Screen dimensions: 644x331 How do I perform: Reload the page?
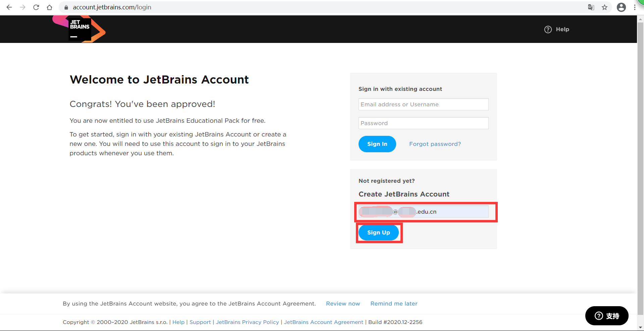point(36,7)
